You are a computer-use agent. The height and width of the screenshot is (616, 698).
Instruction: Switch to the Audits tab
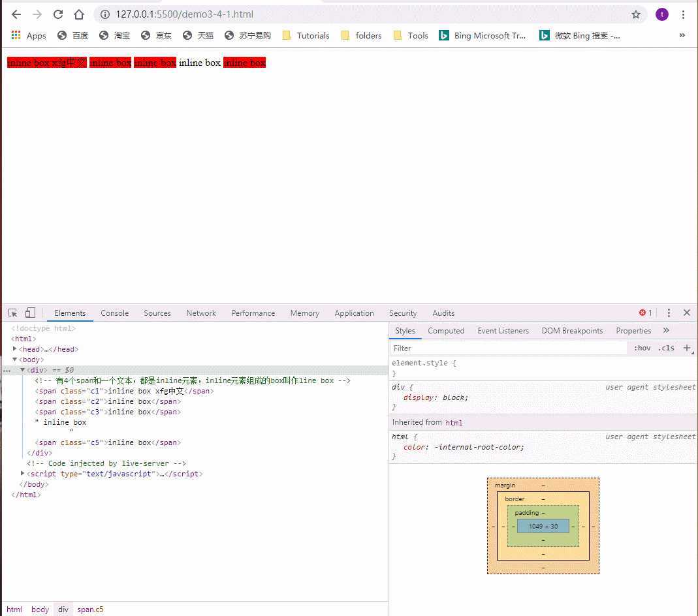pyautogui.click(x=443, y=313)
